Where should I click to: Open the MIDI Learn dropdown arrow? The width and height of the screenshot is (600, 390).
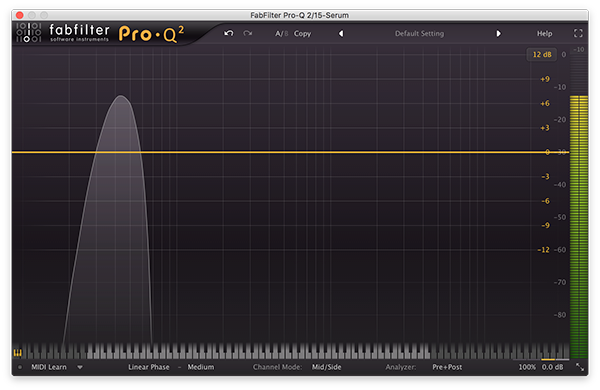[x=80, y=367]
